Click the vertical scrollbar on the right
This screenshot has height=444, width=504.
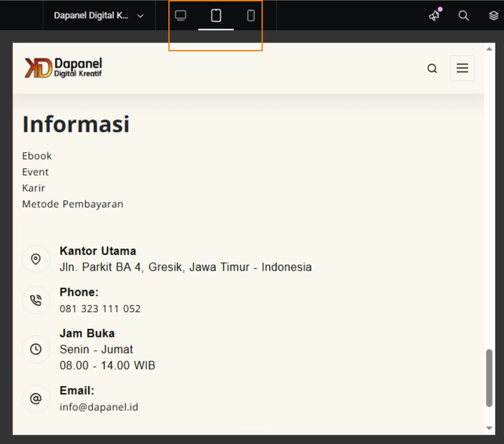coord(489,378)
